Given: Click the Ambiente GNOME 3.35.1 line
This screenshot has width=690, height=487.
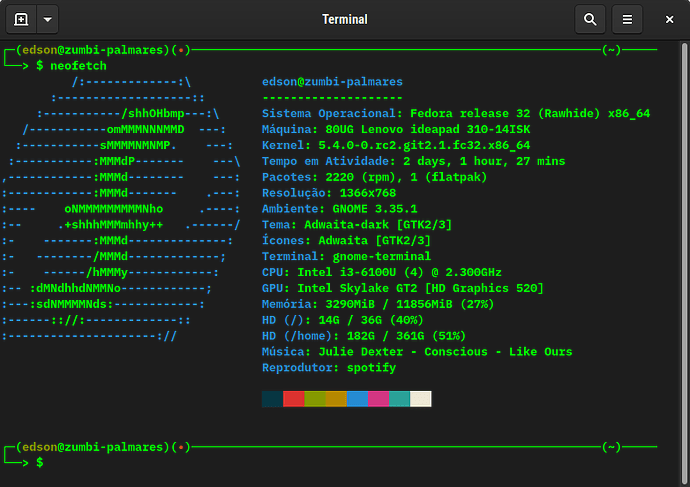Looking at the screenshot, I should coord(339,209).
